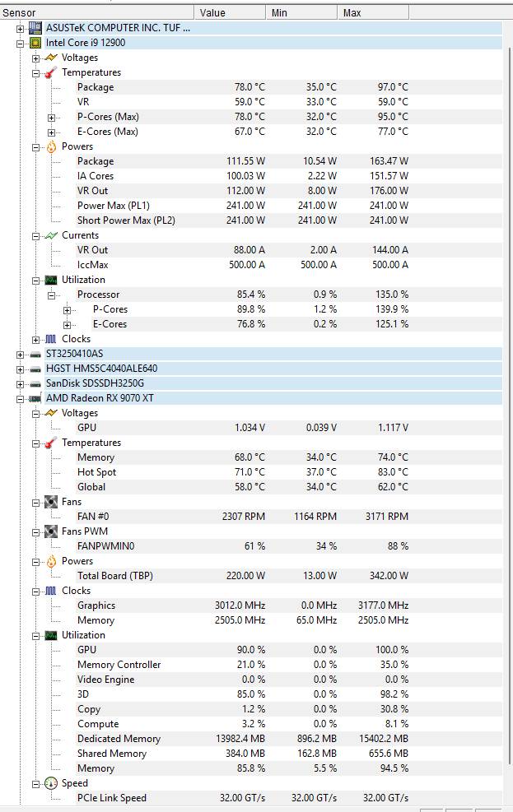Click the GPU Voltages lightning icon

51,413
